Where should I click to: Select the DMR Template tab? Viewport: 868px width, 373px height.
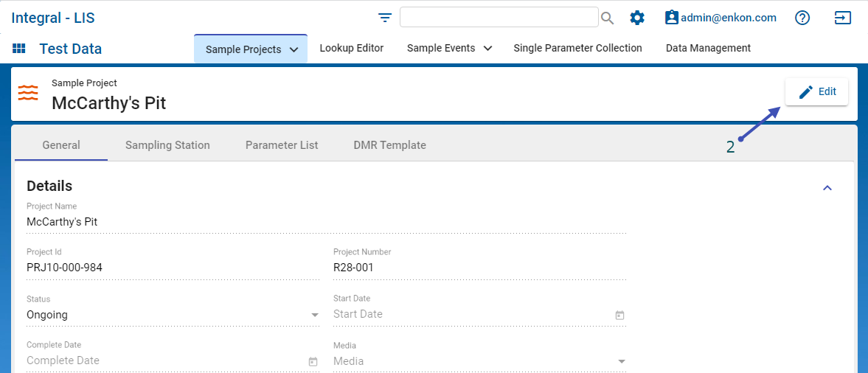[389, 145]
